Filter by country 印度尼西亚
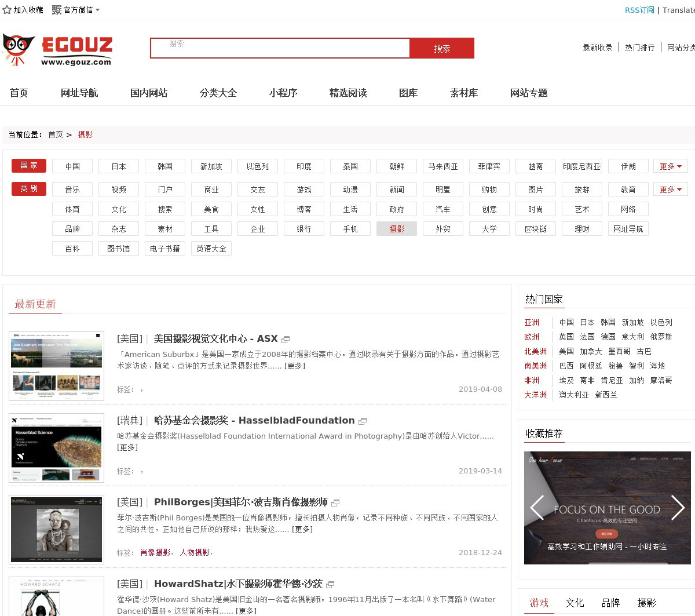 [582, 166]
